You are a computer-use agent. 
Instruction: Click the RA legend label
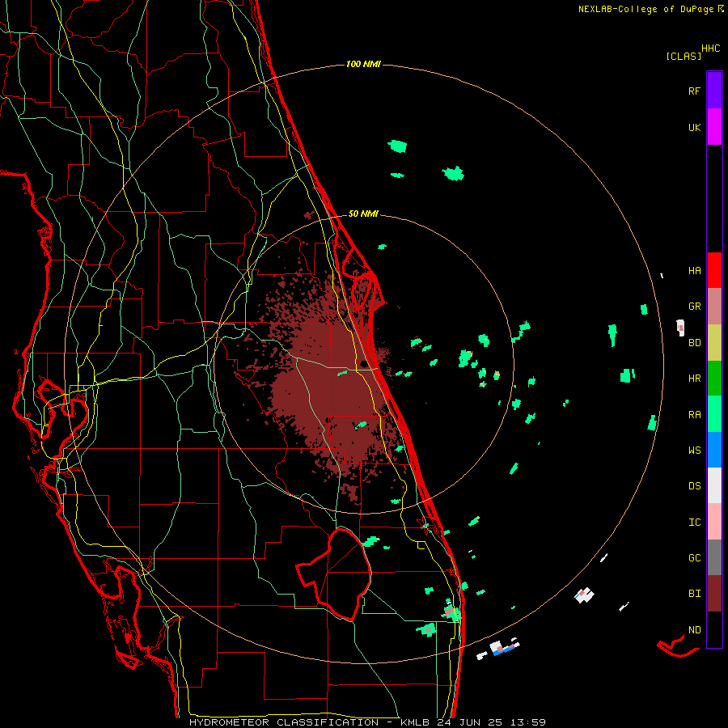[x=694, y=414]
